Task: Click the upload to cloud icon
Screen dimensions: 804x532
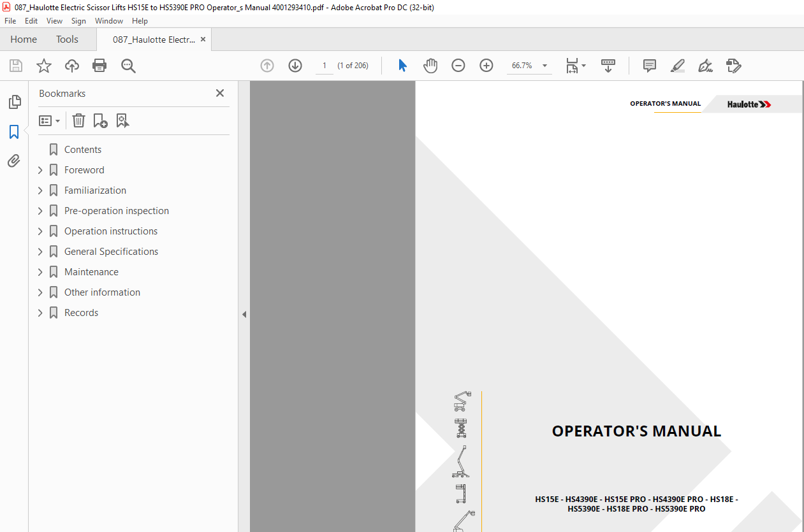Action: point(72,66)
